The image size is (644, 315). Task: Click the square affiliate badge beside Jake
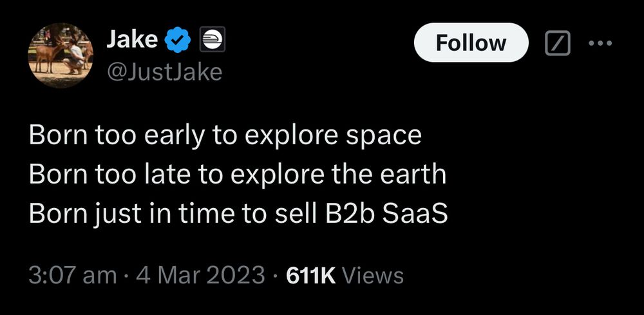pyautogui.click(x=213, y=39)
